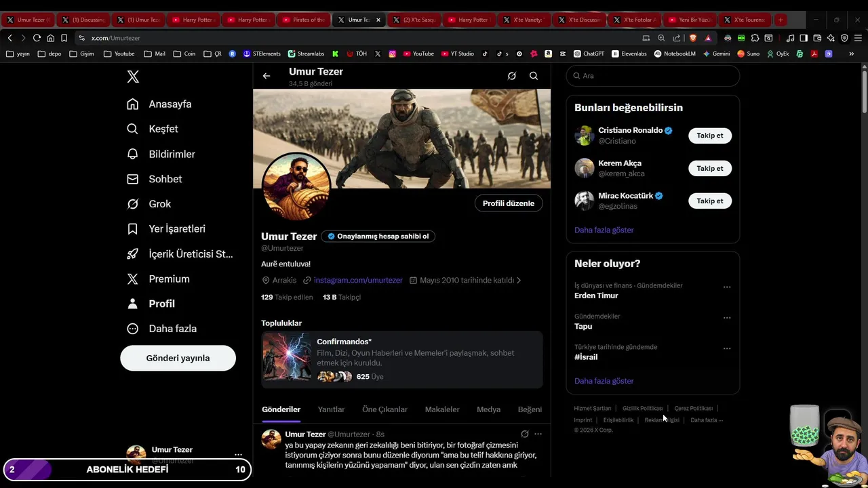Follow Mirac Kocatürk with Takip et
The height and width of the screenshot is (488, 868).
click(710, 201)
